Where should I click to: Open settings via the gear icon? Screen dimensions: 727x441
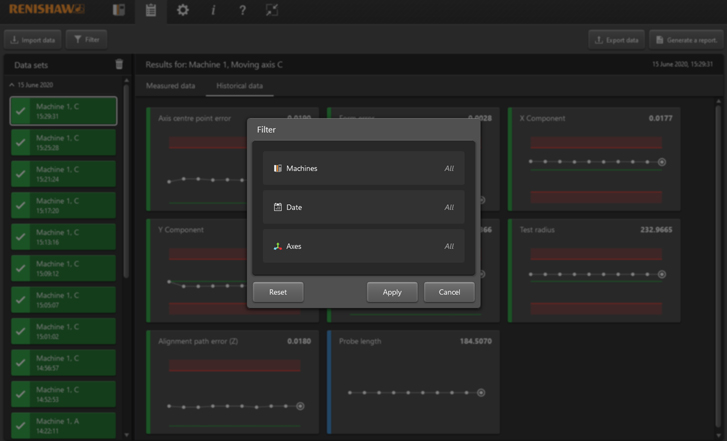click(182, 11)
